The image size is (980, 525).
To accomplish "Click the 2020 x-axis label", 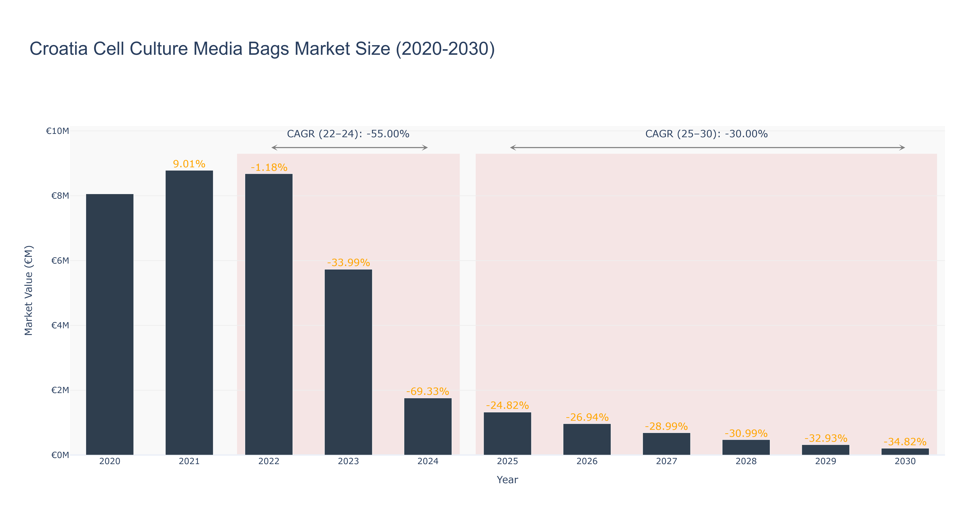I will pos(110,461).
